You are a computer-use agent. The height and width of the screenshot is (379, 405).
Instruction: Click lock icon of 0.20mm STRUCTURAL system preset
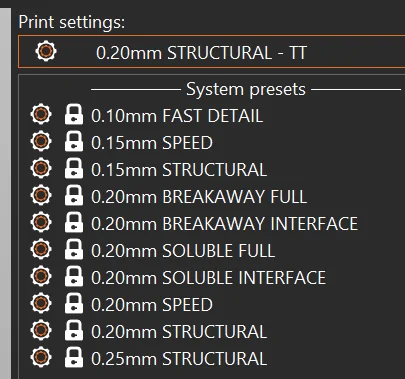tap(74, 330)
